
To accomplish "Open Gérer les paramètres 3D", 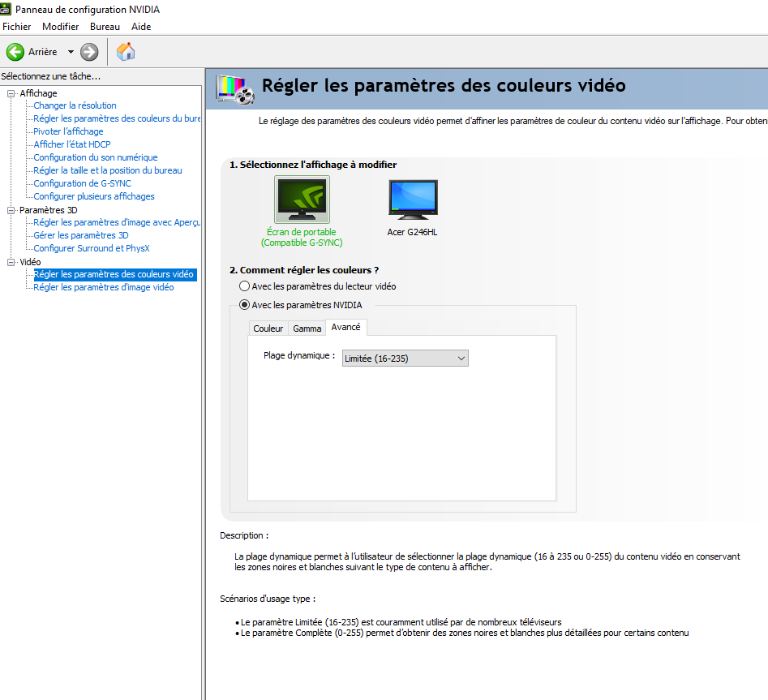I will click(81, 235).
